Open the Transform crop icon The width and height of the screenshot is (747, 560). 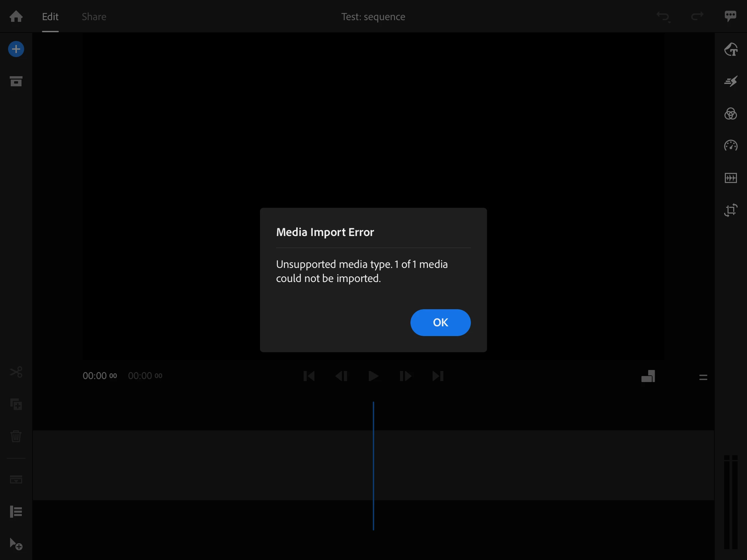tap(731, 210)
